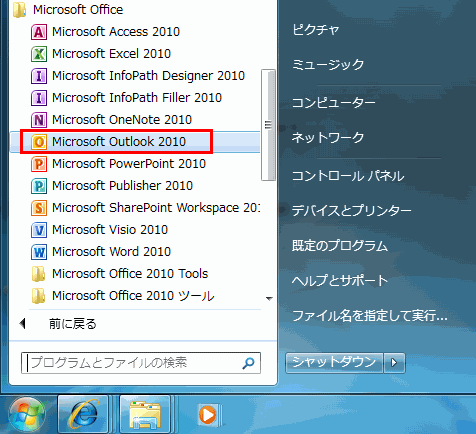Click the SharePoint Workspace icon

tap(39, 208)
